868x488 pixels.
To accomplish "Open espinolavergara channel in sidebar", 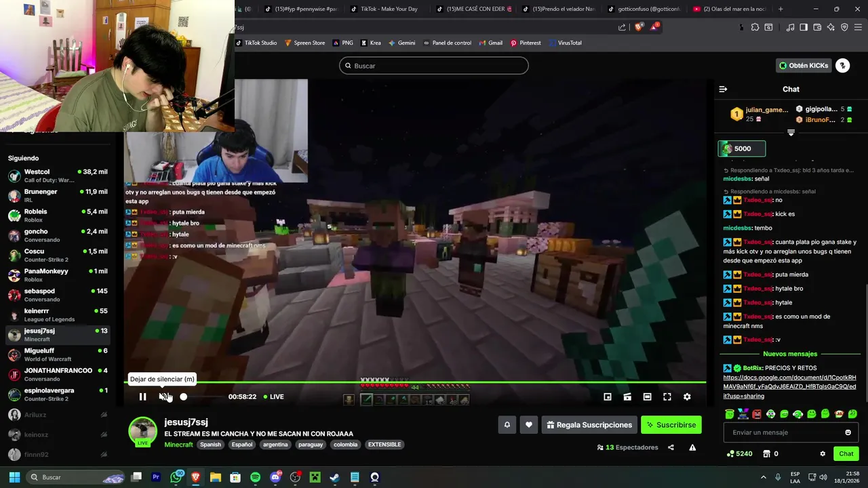I will click(x=58, y=394).
